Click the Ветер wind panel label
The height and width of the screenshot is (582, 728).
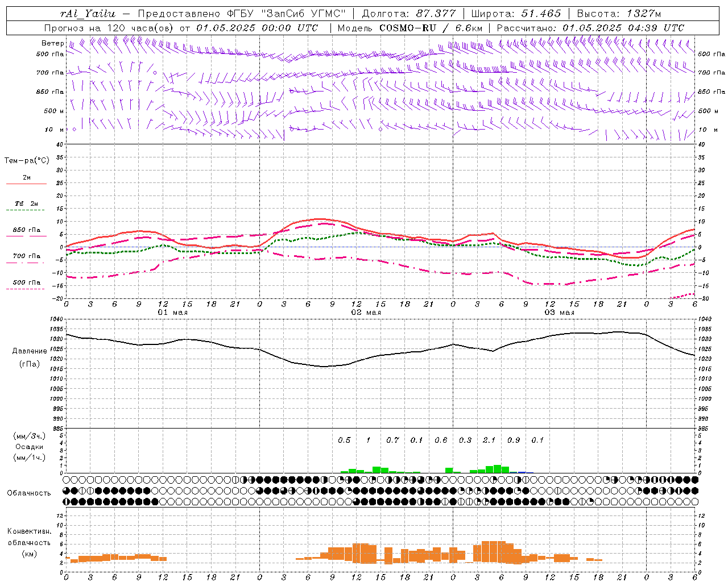pyautogui.click(x=53, y=43)
